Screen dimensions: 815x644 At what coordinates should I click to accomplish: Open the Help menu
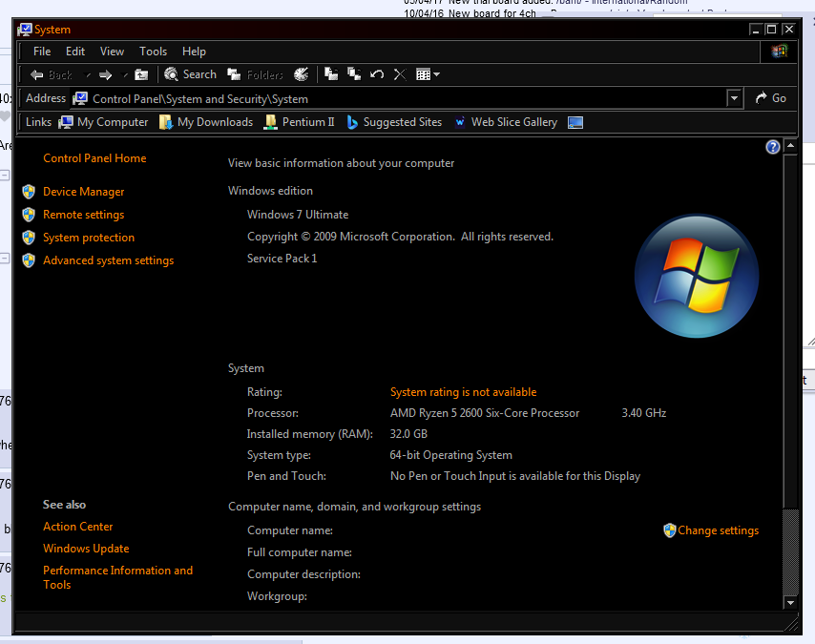pos(194,52)
